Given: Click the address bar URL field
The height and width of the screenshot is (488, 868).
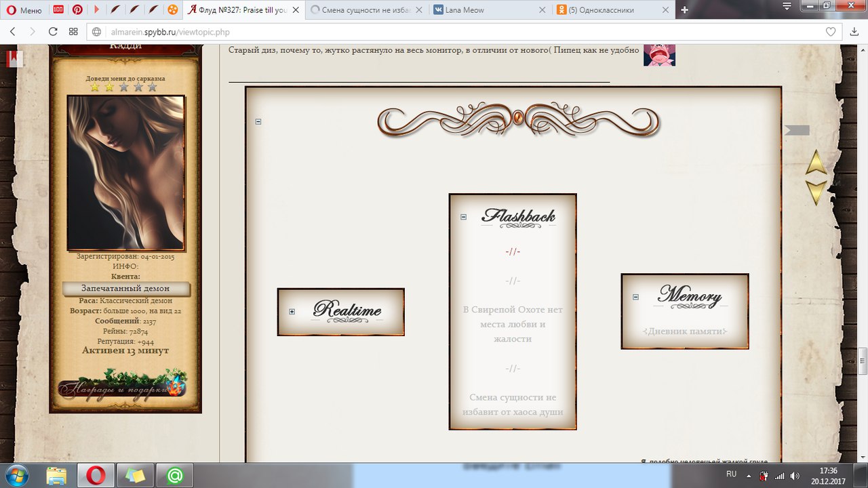Looking at the screenshot, I should tap(407, 32).
